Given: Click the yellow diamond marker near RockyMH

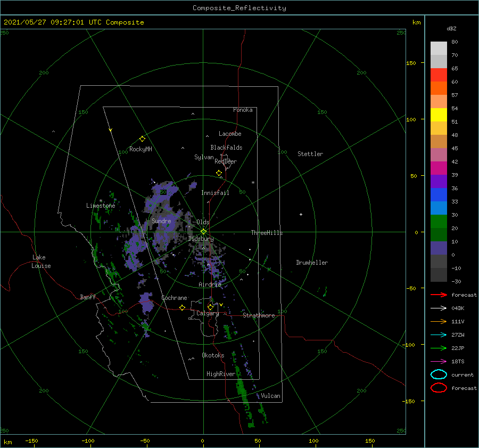Looking at the screenshot, I should click(x=142, y=139).
